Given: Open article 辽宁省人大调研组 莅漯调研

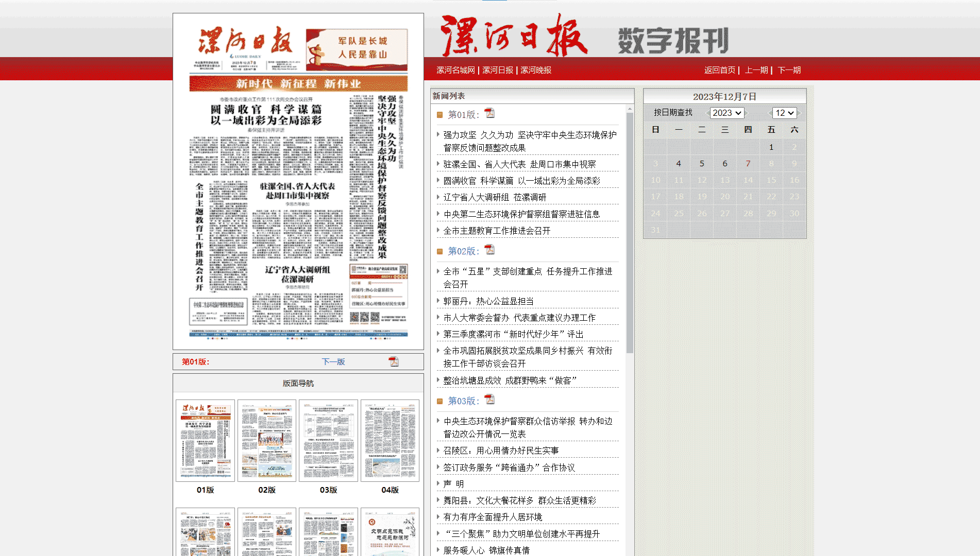Looking at the screenshot, I should [x=495, y=197].
